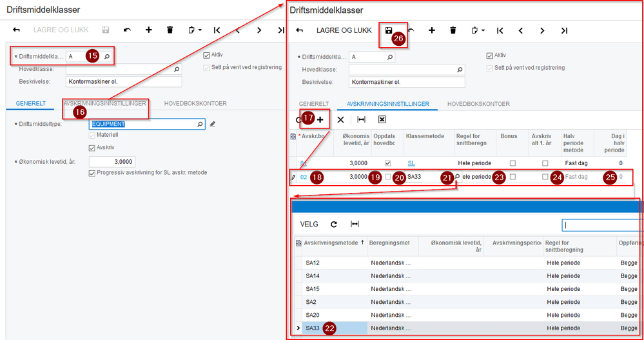Open Hovedklasse lookup in left window
Image resolution: width=644 pixels, height=340 pixels.
point(177,70)
